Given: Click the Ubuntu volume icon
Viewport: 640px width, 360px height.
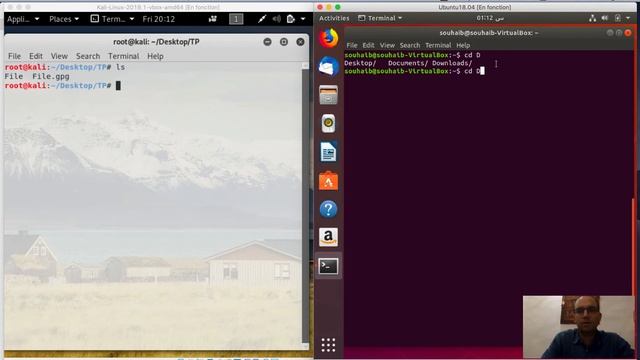Looking at the screenshot, I should [604, 18].
